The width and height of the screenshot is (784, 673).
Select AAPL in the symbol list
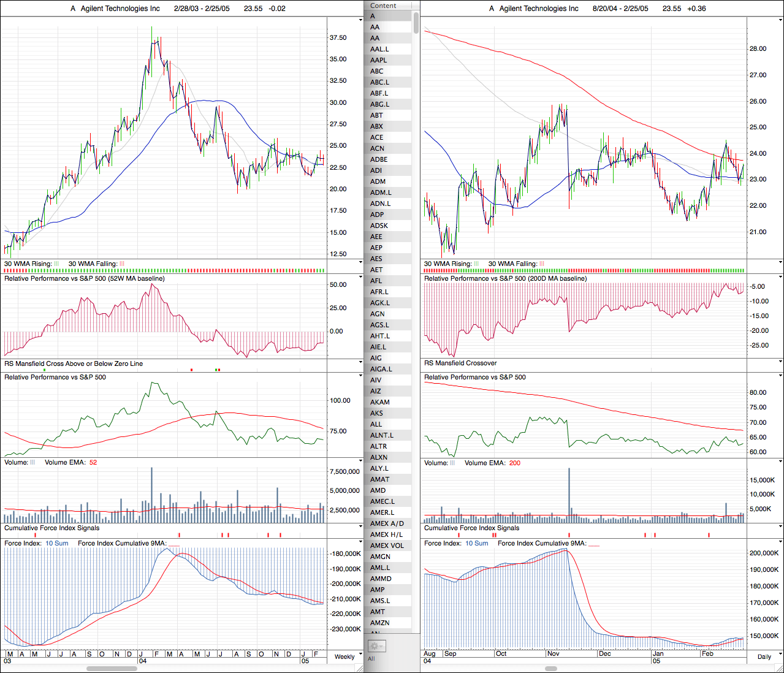point(379,60)
